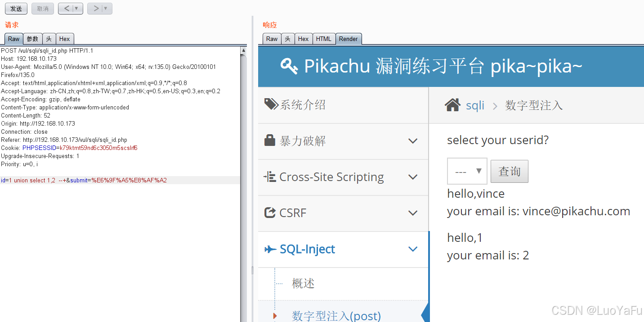Open the 暴力破解 menu item

pos(344,141)
